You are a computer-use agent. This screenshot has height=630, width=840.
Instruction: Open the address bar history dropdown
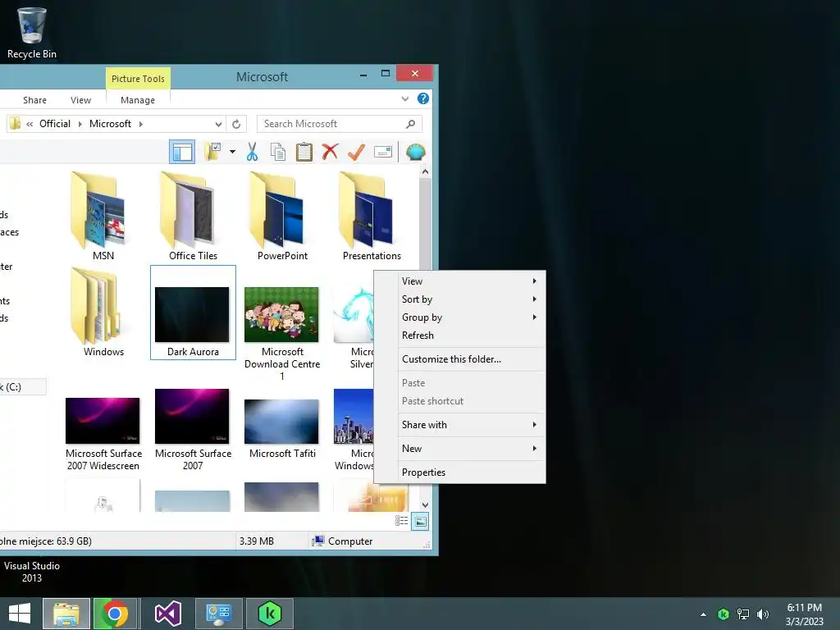pyautogui.click(x=218, y=125)
